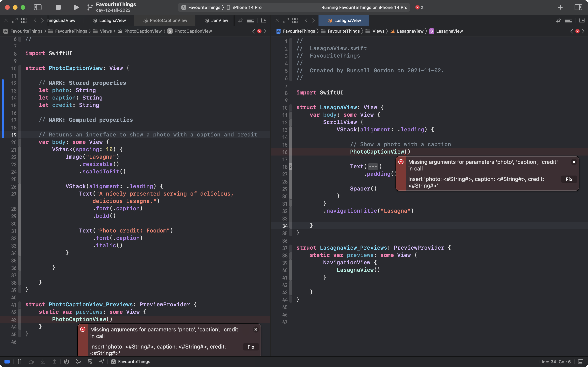Expand the collapsed Text code on line 18

pyautogui.click(x=373, y=167)
